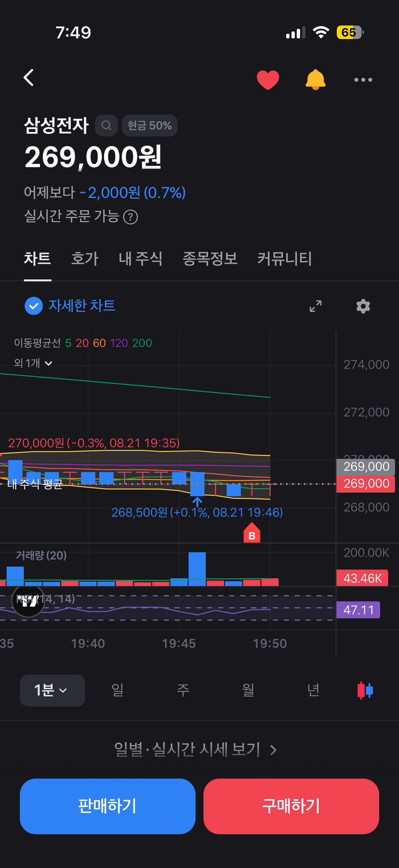Tap the 거래량 (20) indicator label
Viewport: 399px width, 868px height.
pyautogui.click(x=41, y=555)
